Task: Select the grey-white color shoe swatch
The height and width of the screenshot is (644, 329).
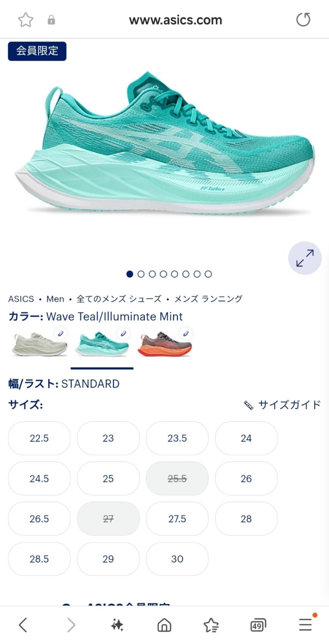Action: pyautogui.click(x=40, y=343)
